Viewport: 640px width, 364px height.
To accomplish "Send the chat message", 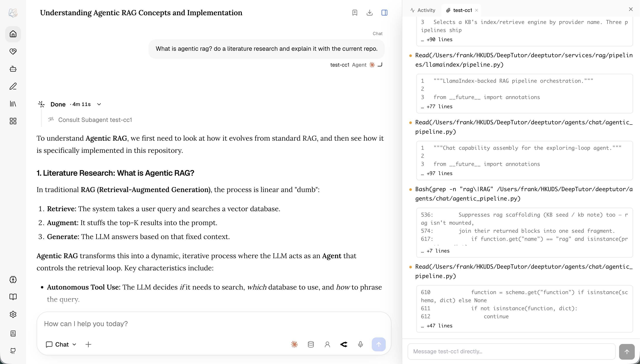I will click(x=379, y=344).
